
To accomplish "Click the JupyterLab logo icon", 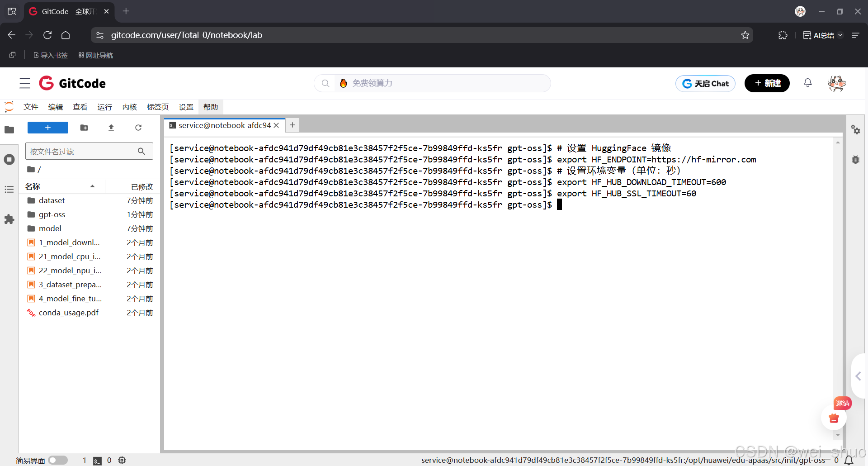I will [9, 107].
